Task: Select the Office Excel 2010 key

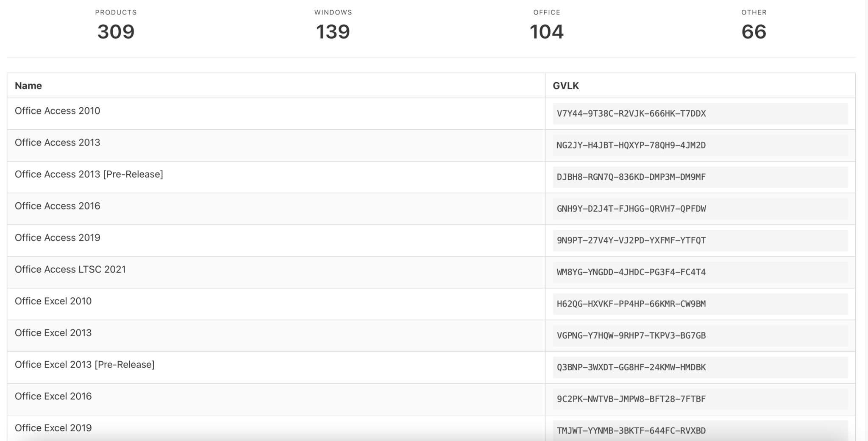Action: click(631, 304)
